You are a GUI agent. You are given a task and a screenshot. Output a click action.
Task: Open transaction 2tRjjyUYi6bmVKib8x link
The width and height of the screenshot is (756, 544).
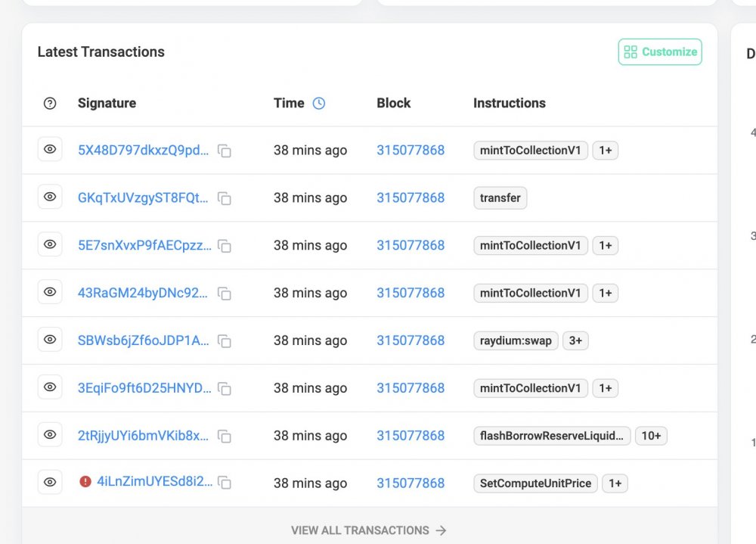click(x=143, y=435)
